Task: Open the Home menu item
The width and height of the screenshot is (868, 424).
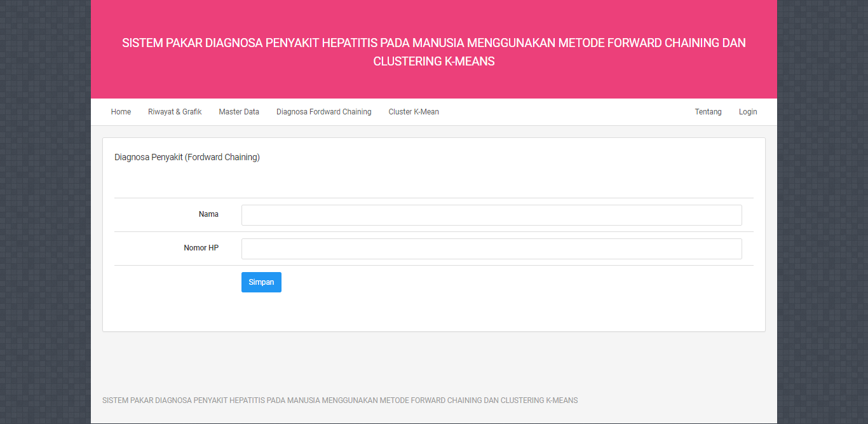Action: [x=121, y=112]
